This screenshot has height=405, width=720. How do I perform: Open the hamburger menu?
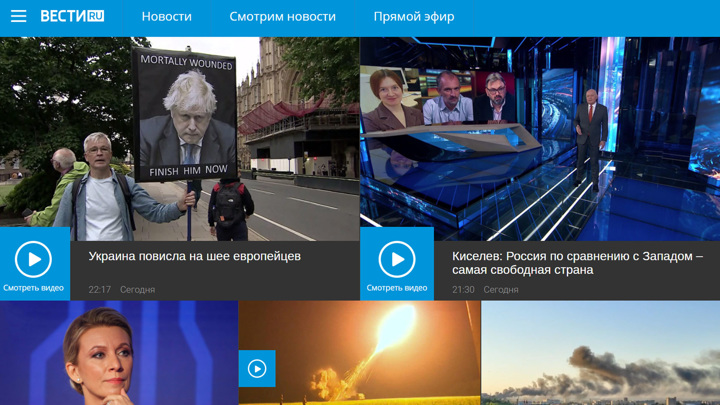coord(18,17)
